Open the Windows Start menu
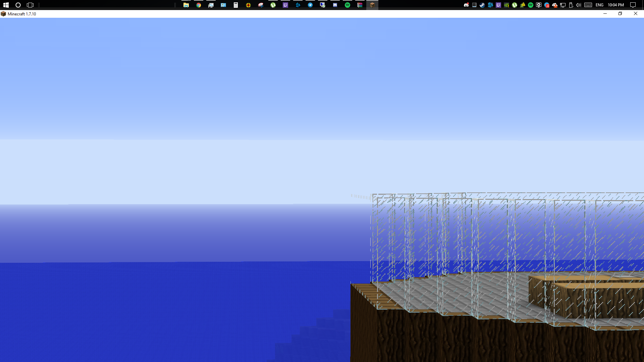This screenshot has height=362, width=644. (6, 5)
